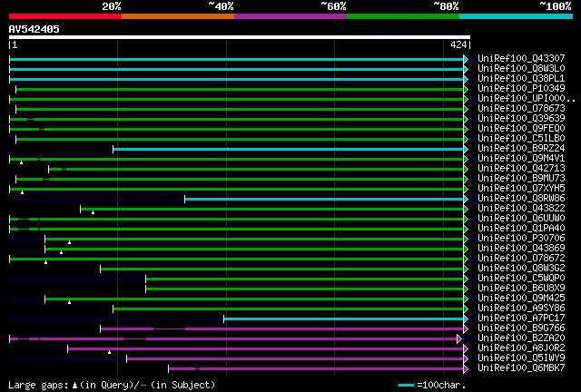
Task: Select the UniRef100_B9RZ24 label
Action: point(521,148)
